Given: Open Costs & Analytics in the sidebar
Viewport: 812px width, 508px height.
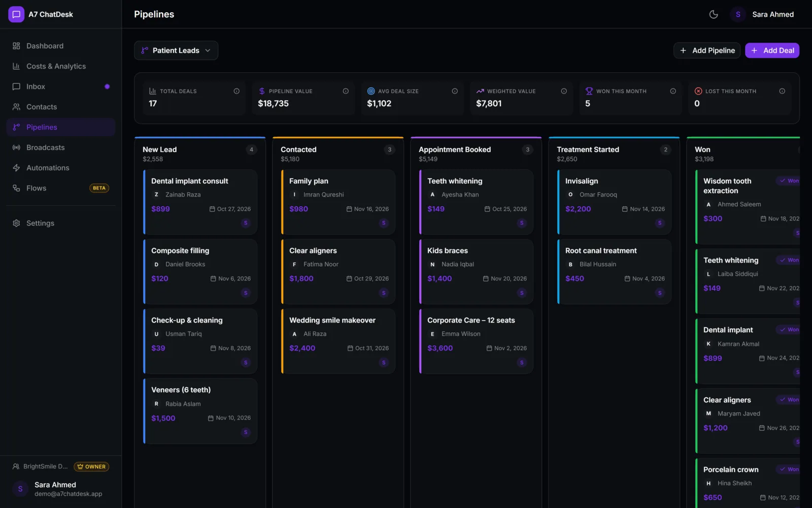Looking at the screenshot, I should pos(61,66).
